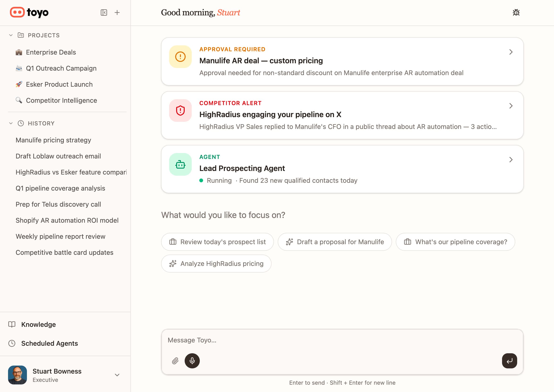Click the Toyo logo

pos(29,13)
